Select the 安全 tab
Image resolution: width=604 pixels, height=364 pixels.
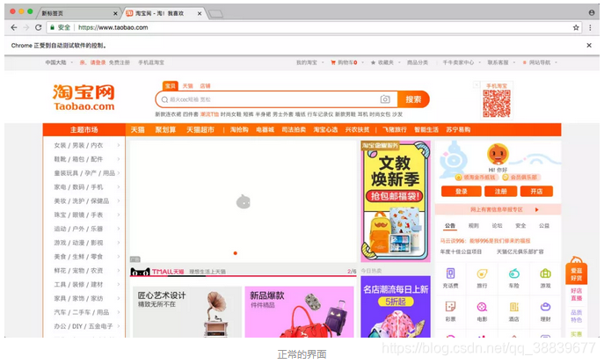point(520,226)
